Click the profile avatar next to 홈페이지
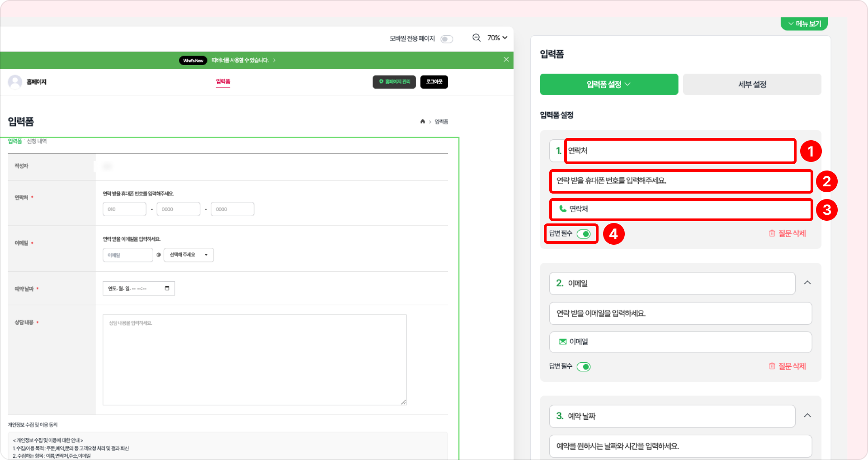868x460 pixels. coord(15,82)
